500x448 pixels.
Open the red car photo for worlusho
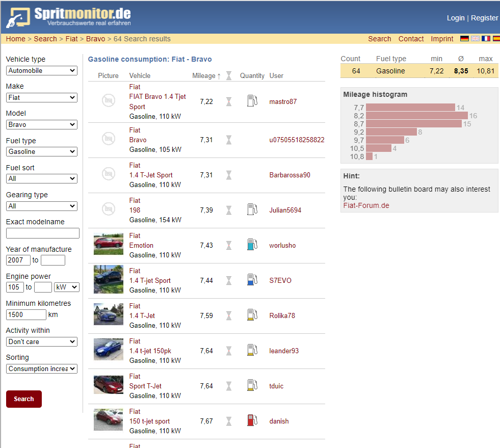coord(109,244)
